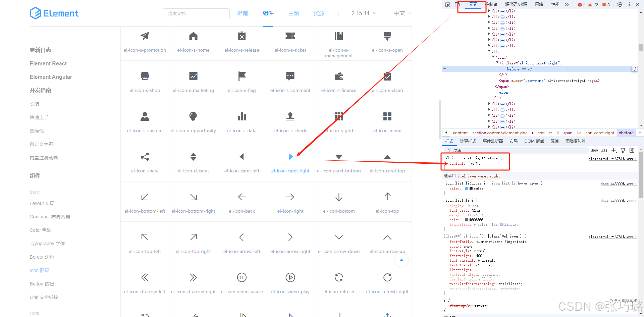Click the el-icon-refresh icon
The width and height of the screenshot is (644, 317).
click(x=339, y=277)
